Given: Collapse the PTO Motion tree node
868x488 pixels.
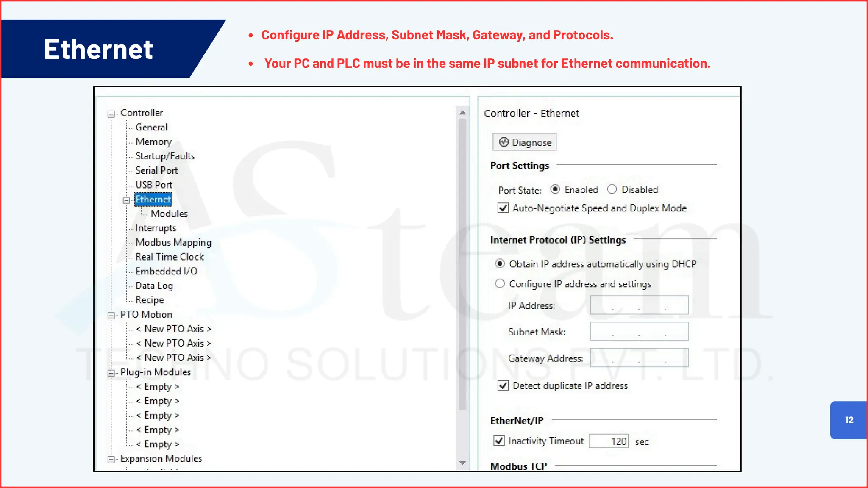Looking at the screenshot, I should (x=111, y=316).
